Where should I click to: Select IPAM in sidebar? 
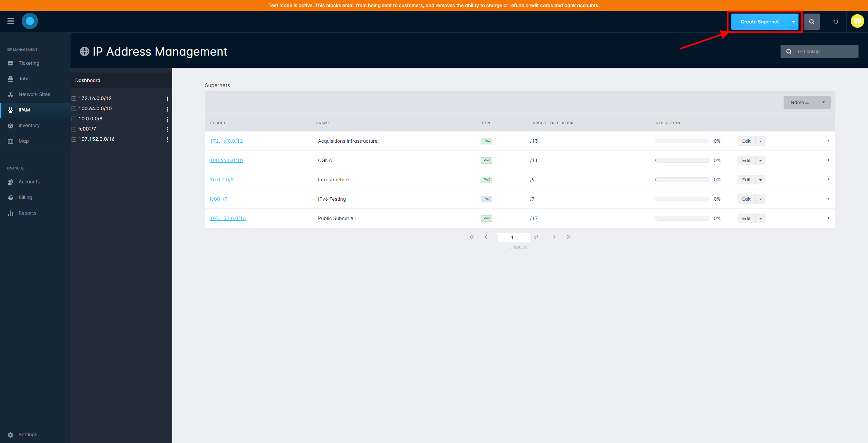point(35,110)
